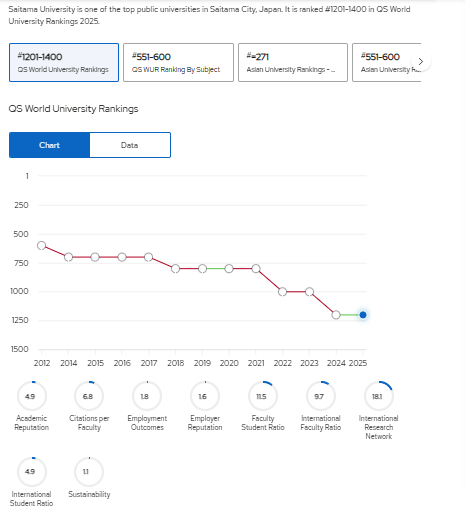Select the #=271 Asian University Rankings card

(293, 62)
